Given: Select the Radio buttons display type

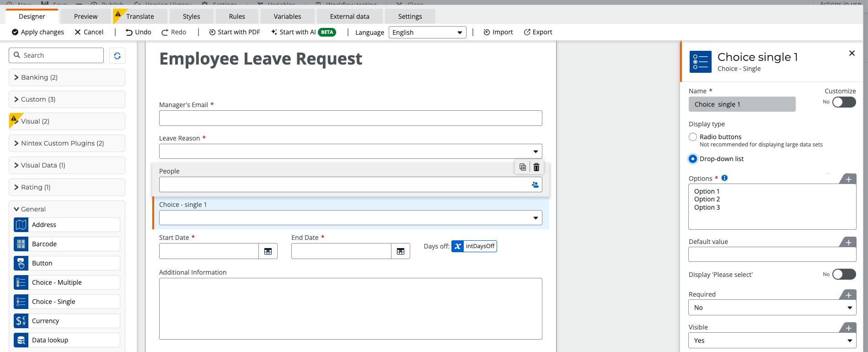Looking at the screenshot, I should pos(693,137).
